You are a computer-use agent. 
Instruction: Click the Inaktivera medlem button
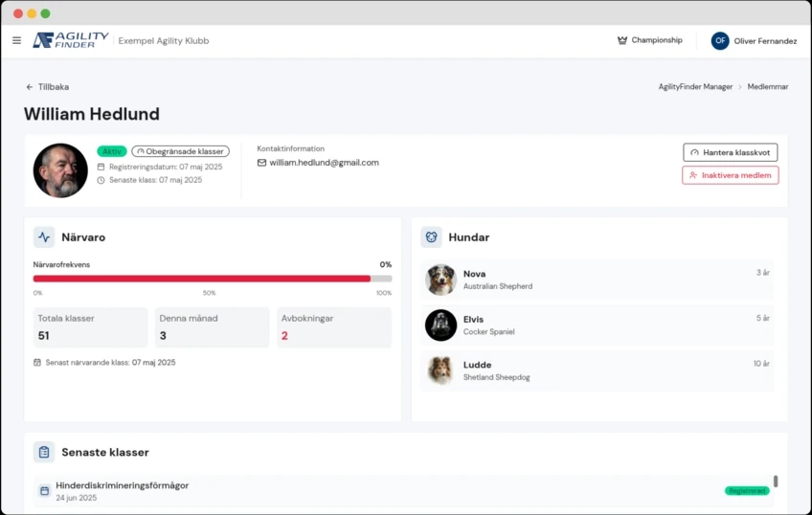coord(731,175)
